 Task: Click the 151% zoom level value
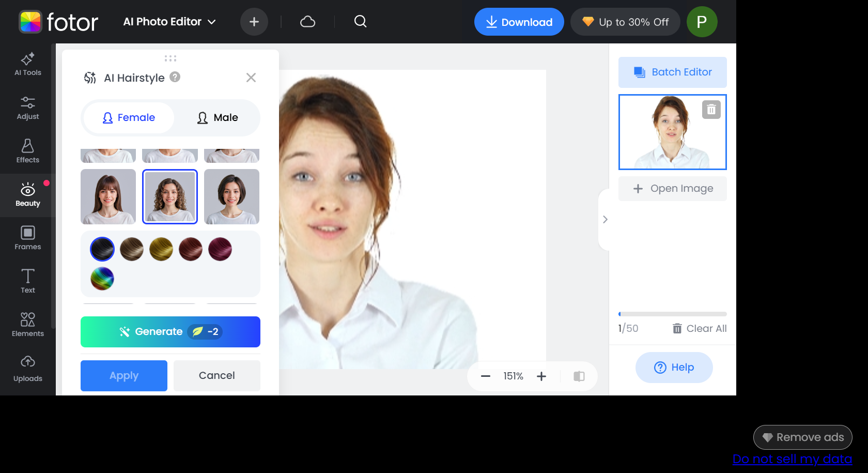coord(514,376)
